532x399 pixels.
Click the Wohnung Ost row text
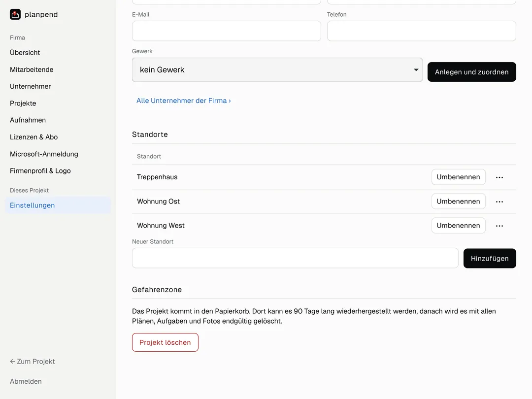(159, 201)
